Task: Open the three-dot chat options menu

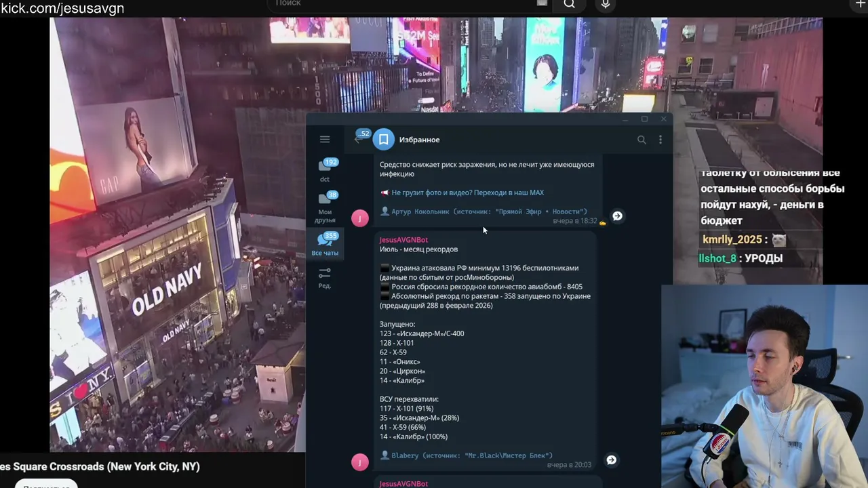Action: pyautogui.click(x=660, y=140)
